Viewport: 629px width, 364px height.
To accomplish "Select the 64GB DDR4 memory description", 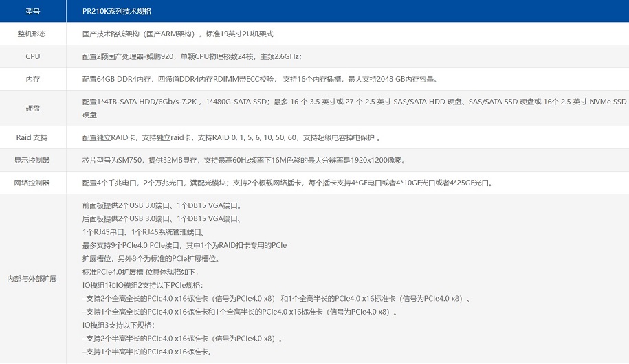I will 260,79.
